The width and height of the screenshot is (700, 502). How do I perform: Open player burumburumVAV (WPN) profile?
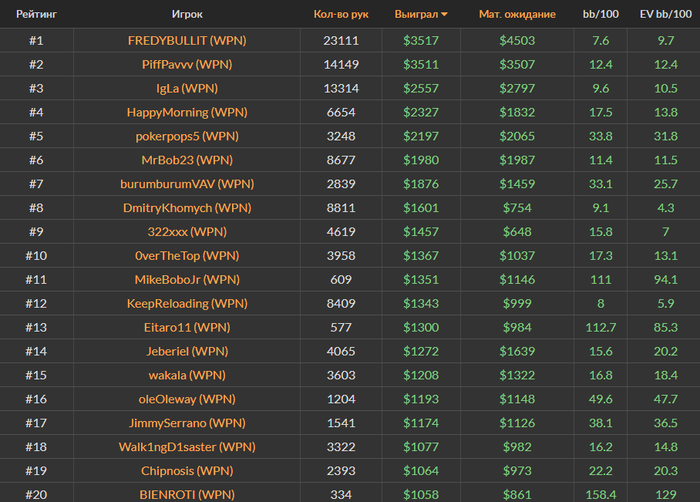[187, 184]
